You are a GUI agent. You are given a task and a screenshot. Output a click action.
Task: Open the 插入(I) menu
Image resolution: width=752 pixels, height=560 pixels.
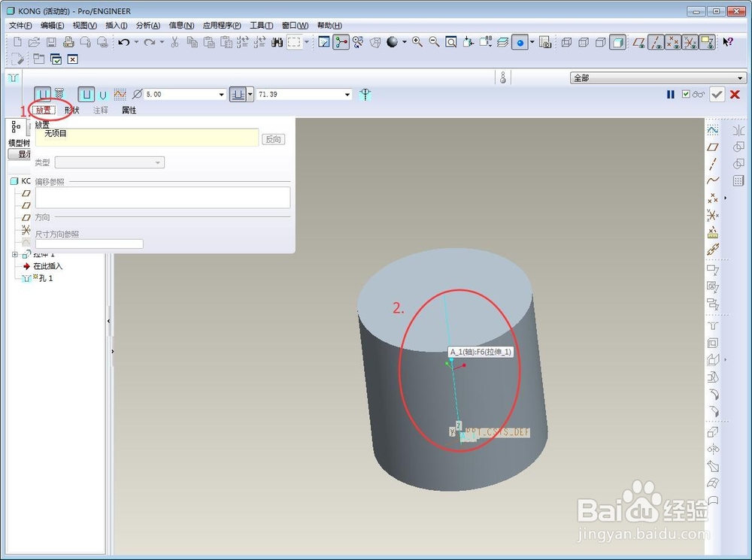click(x=117, y=26)
